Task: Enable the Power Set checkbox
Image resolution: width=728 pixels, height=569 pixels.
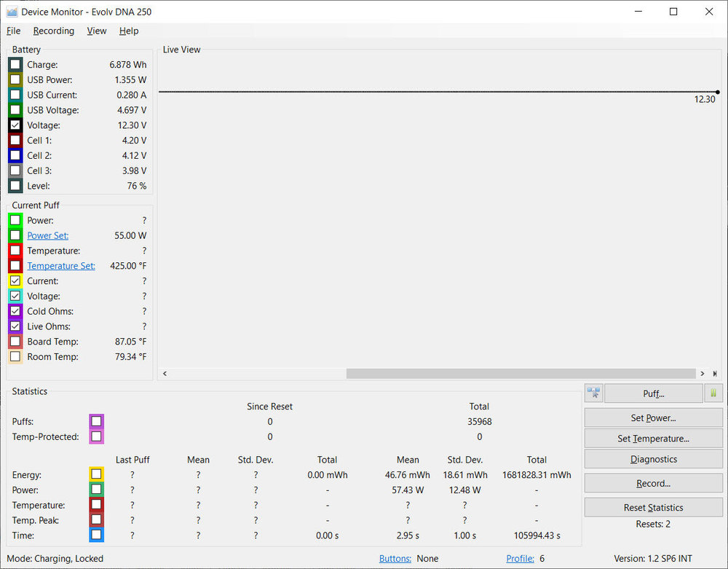Action: coord(15,235)
